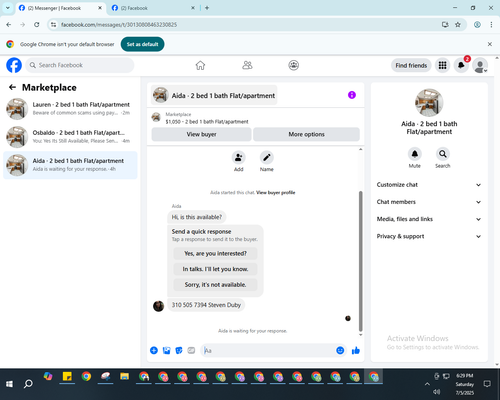
Task: Open the Windows Start menu
Action: 9,384
